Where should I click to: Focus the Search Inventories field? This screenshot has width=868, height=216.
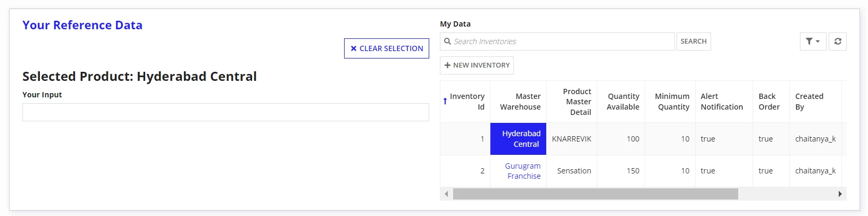(557, 41)
